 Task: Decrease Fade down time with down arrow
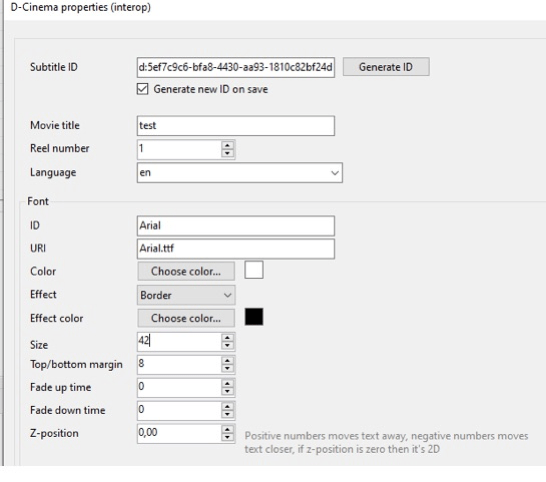pos(227,414)
